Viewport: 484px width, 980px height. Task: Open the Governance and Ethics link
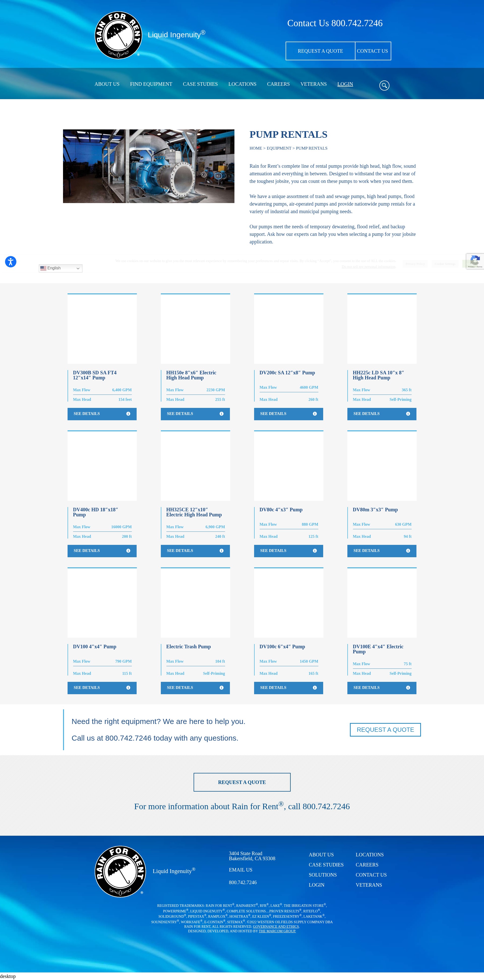coord(276,926)
